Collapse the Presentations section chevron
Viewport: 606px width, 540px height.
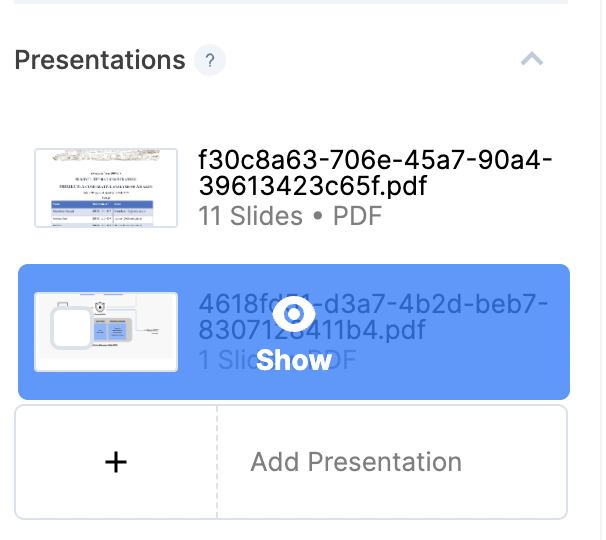tap(532, 59)
